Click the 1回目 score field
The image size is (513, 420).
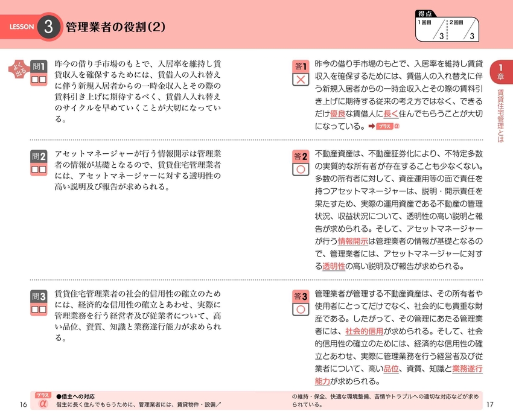click(431, 30)
